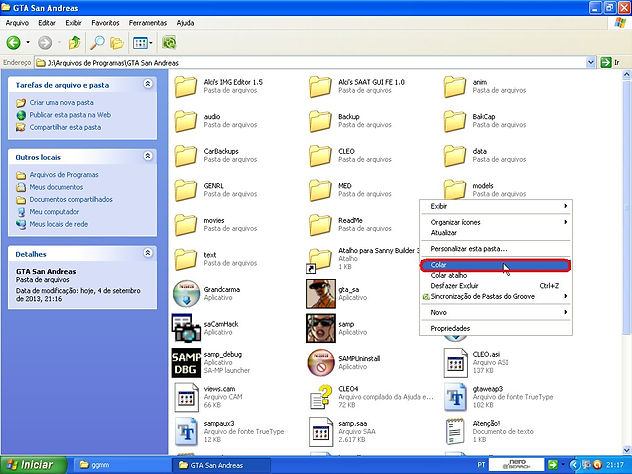The image size is (632, 474).
Task: Open the Sincronização de Pastas do Groove submenu
Action: coord(496,296)
